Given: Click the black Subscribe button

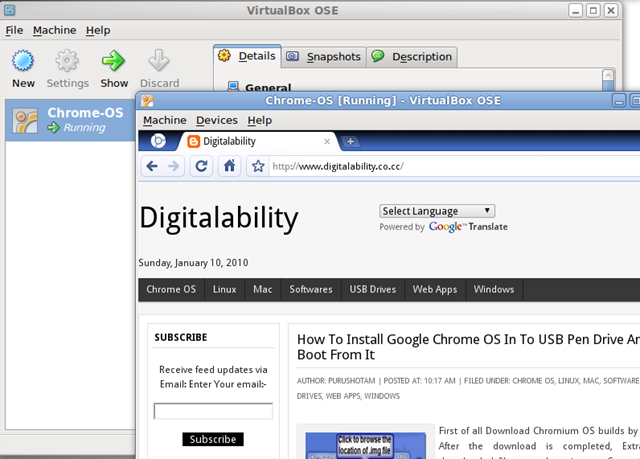Looking at the screenshot, I should coord(213,439).
